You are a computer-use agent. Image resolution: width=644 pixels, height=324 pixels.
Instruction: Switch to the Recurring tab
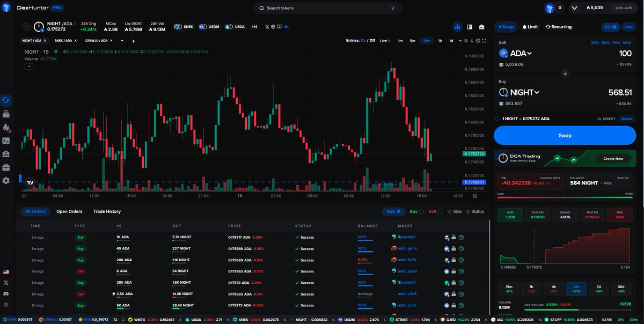[559, 27]
